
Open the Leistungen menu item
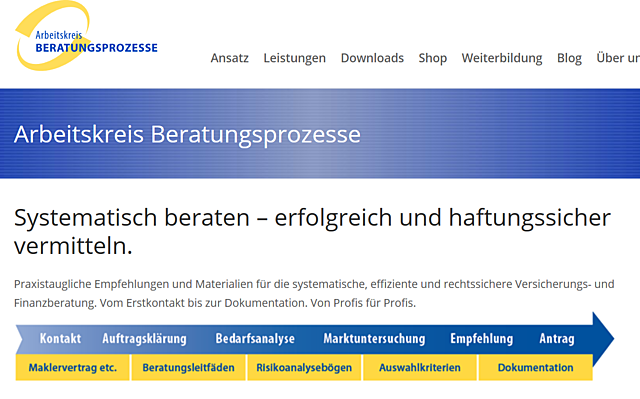coord(294,58)
